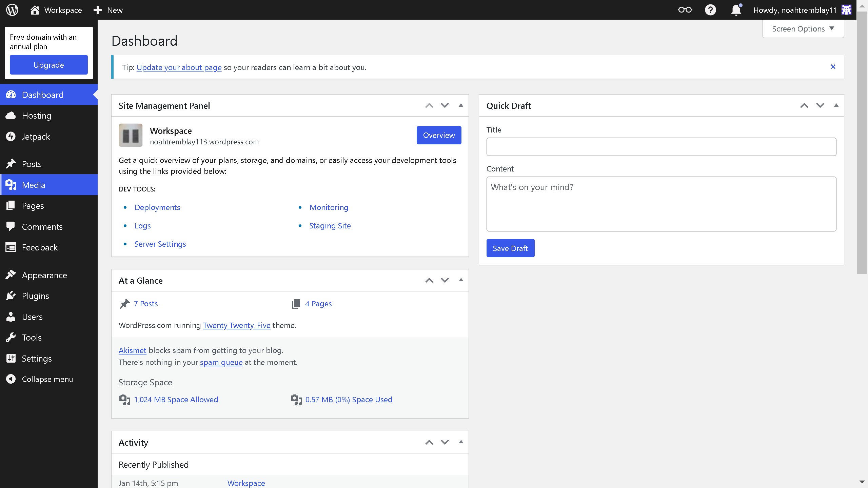Move the At a Glance panel down

pos(445,280)
